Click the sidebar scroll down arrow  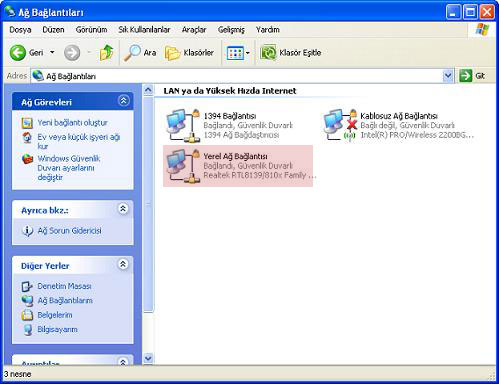[x=148, y=358]
